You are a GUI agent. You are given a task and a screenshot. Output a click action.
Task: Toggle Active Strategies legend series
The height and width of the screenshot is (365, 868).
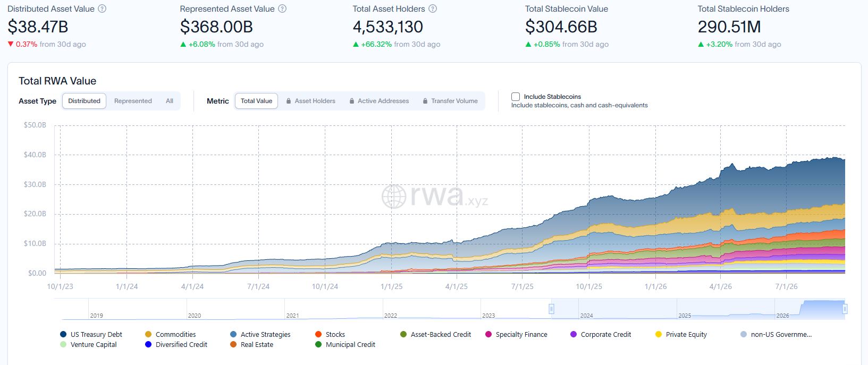click(x=260, y=334)
